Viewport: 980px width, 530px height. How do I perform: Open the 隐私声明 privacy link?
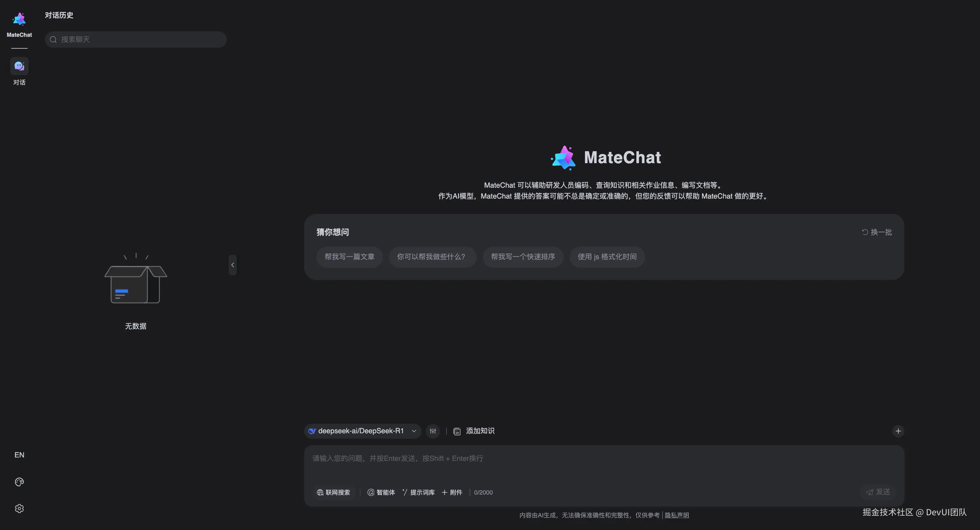pyautogui.click(x=676, y=515)
